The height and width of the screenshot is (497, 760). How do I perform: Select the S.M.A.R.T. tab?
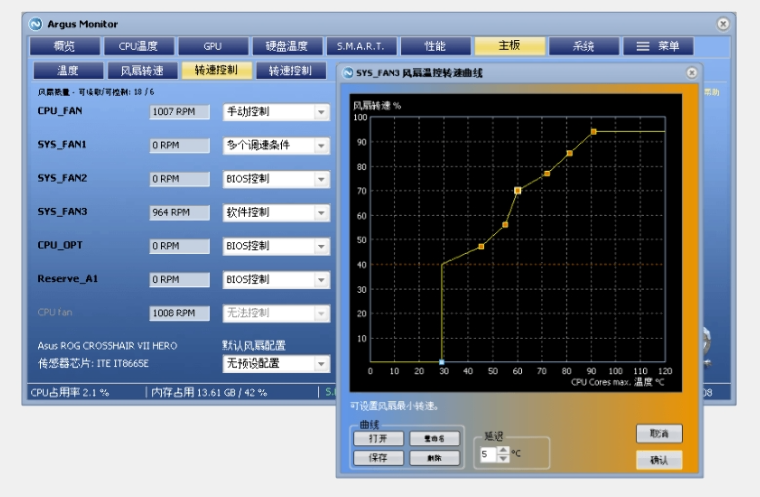pyautogui.click(x=361, y=46)
